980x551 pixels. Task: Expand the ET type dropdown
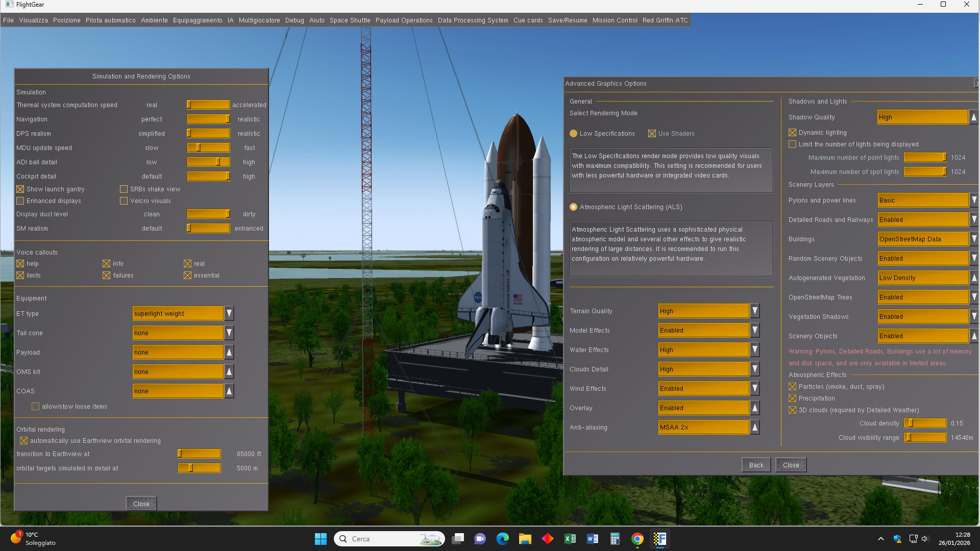point(229,313)
